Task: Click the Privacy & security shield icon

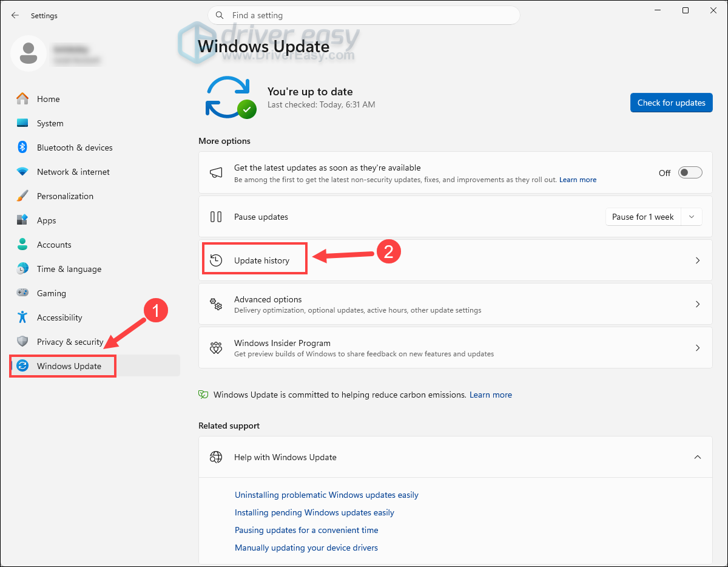Action: coord(22,342)
